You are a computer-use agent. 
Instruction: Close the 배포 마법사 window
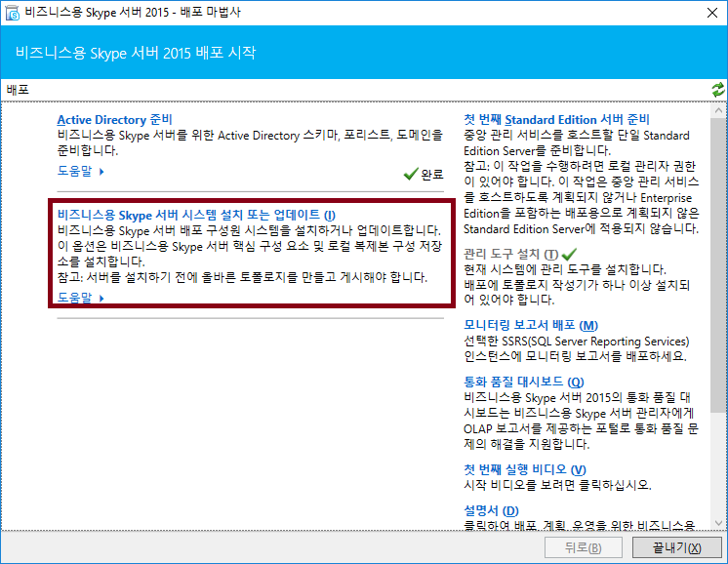pos(712,13)
